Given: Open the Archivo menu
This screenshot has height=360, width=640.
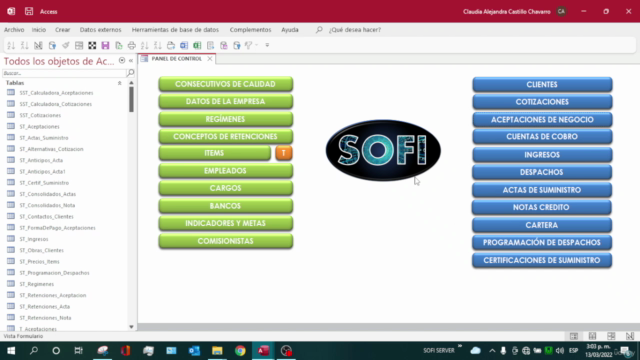Looking at the screenshot, I should (14, 30).
